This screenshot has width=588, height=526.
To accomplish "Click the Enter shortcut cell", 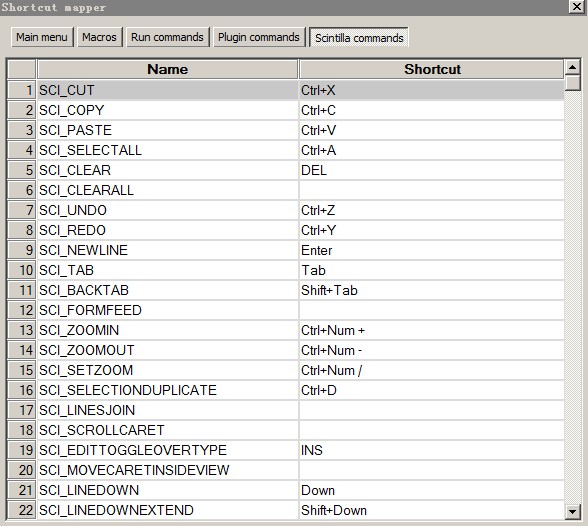I will coord(431,250).
